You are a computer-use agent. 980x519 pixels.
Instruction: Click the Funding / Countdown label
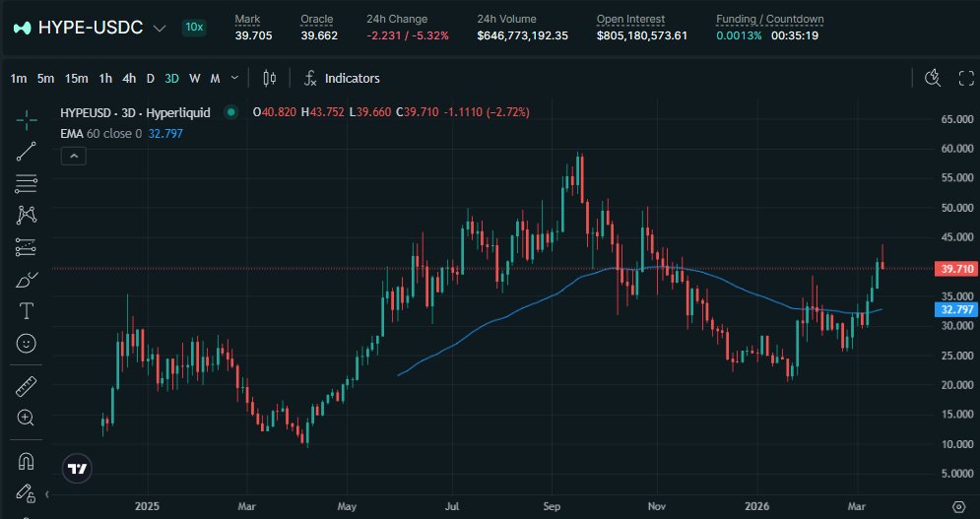click(770, 20)
